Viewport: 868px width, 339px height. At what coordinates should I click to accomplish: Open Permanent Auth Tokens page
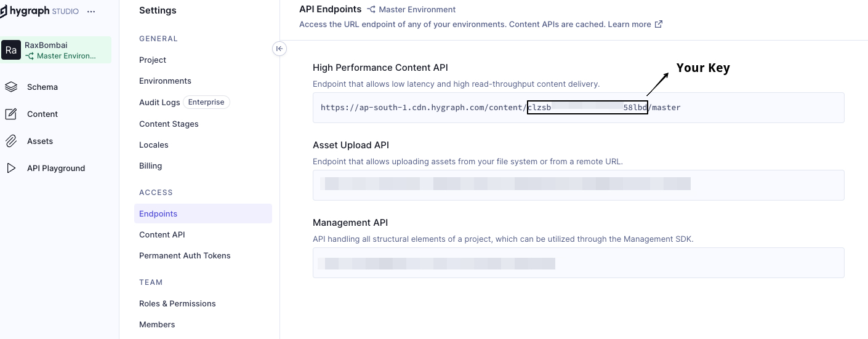coord(185,255)
